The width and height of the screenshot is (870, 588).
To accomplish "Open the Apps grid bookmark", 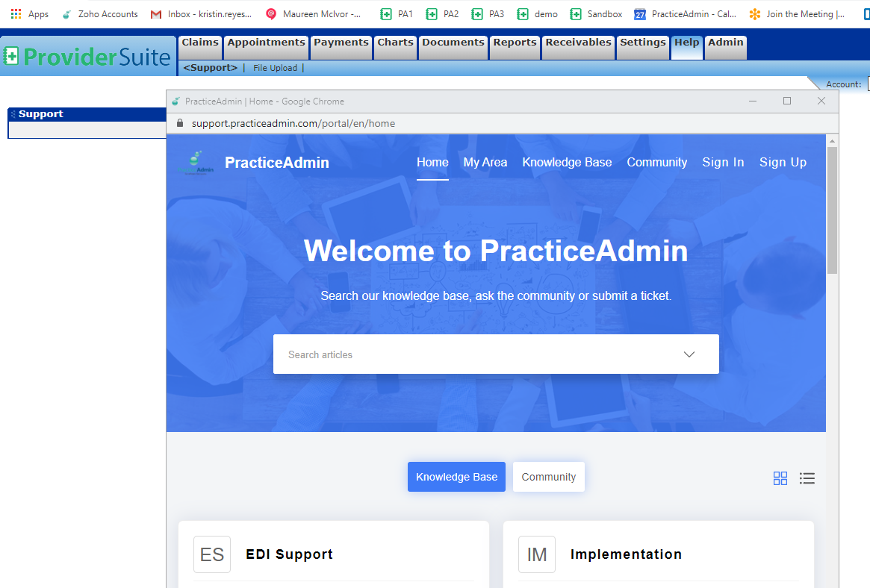I will pos(29,14).
